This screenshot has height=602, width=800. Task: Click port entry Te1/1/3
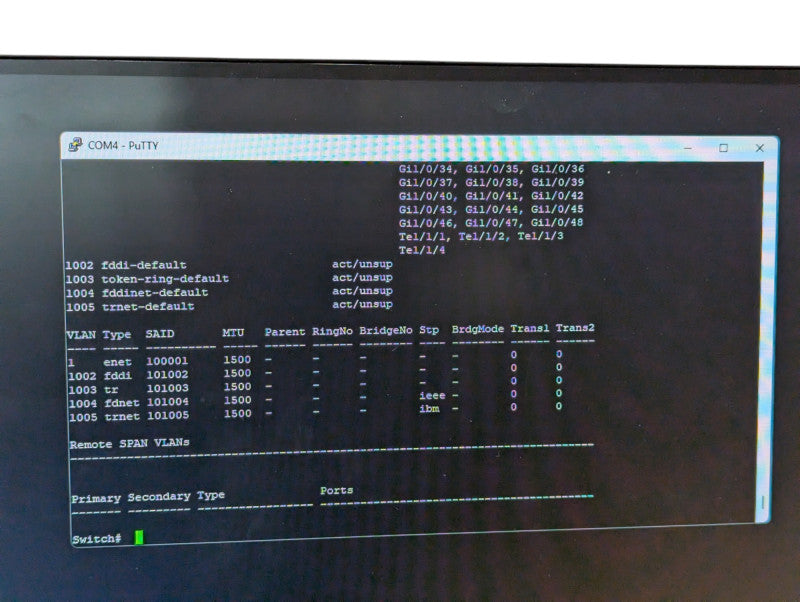pyautogui.click(x=541, y=236)
